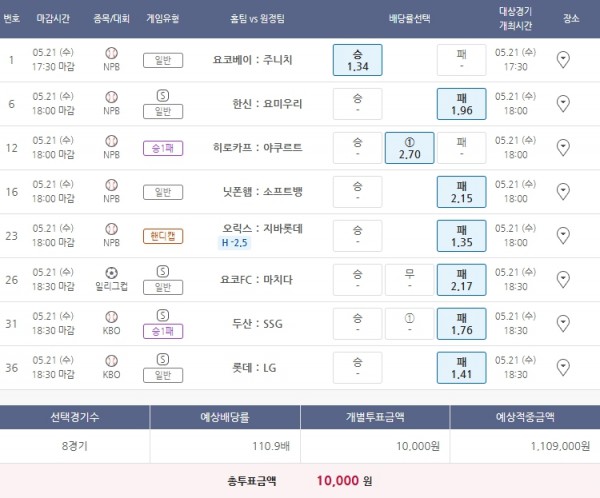Click 개별투표금액 10,000원 field

click(375, 445)
